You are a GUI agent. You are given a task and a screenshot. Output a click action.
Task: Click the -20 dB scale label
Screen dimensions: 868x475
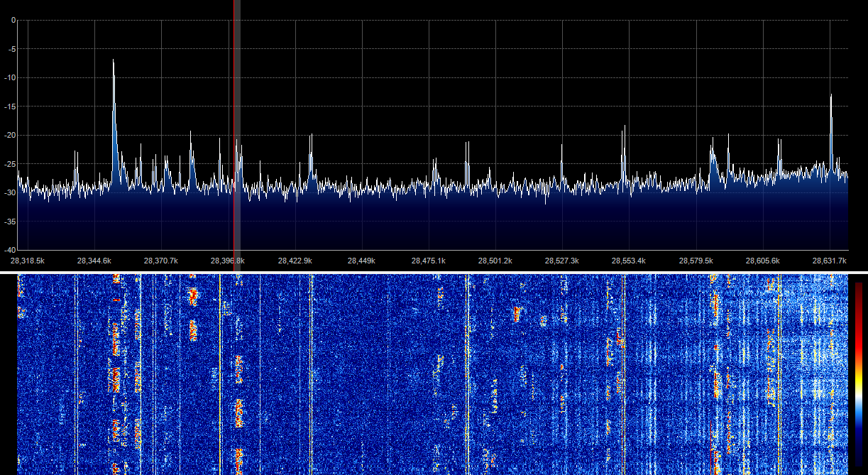tap(10, 135)
